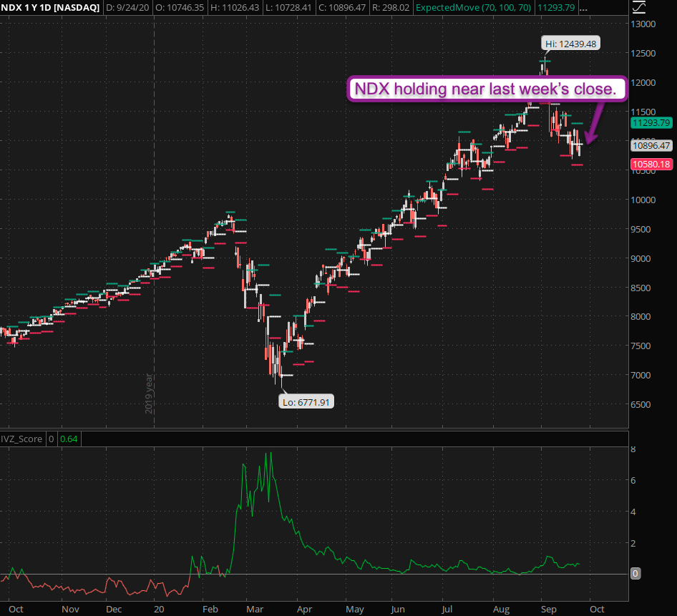
Task: Click the 7000 price axis label
Action: [641, 375]
